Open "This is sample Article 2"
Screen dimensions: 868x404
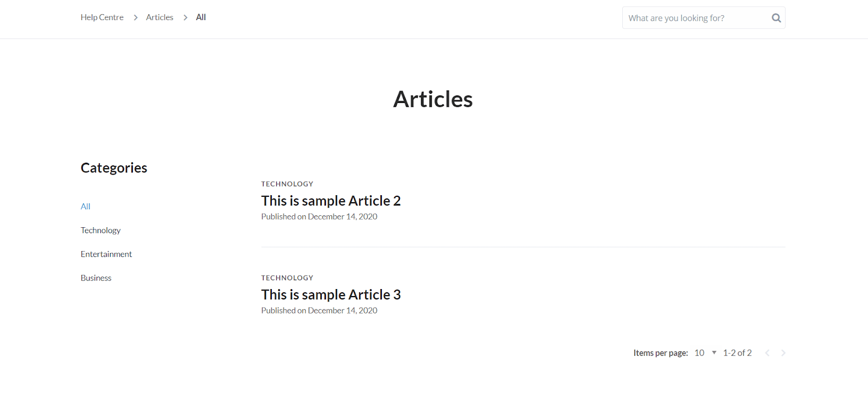[x=331, y=201]
